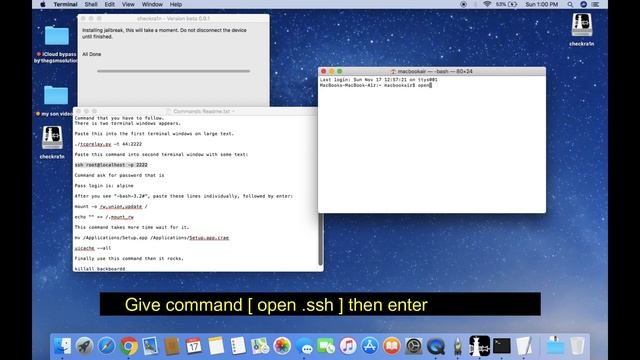
Task: Click 'mv /Applications/Setup.app' command line
Action: [151, 238]
